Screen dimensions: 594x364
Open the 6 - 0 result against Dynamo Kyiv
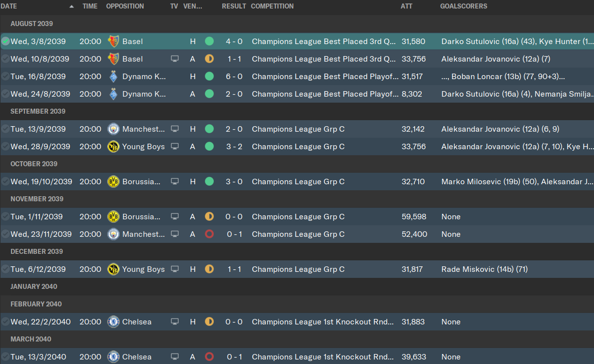pyautogui.click(x=234, y=77)
